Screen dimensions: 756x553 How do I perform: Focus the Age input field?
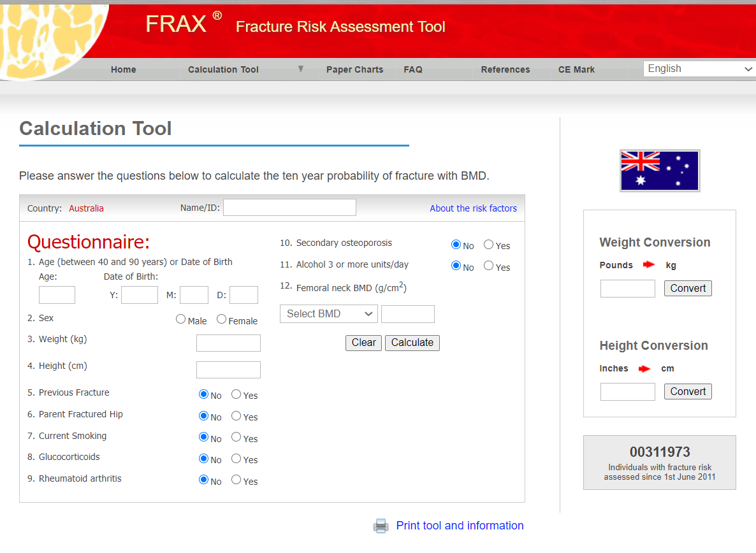[x=57, y=295]
